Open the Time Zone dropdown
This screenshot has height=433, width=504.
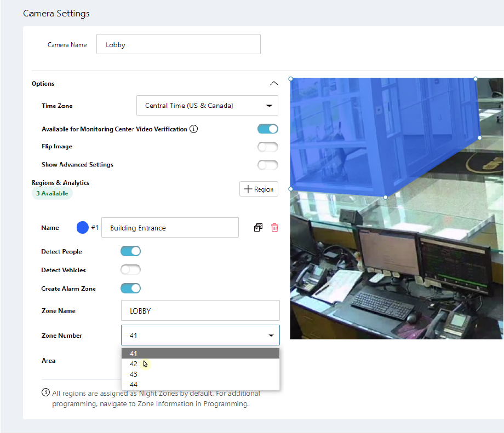(x=207, y=106)
